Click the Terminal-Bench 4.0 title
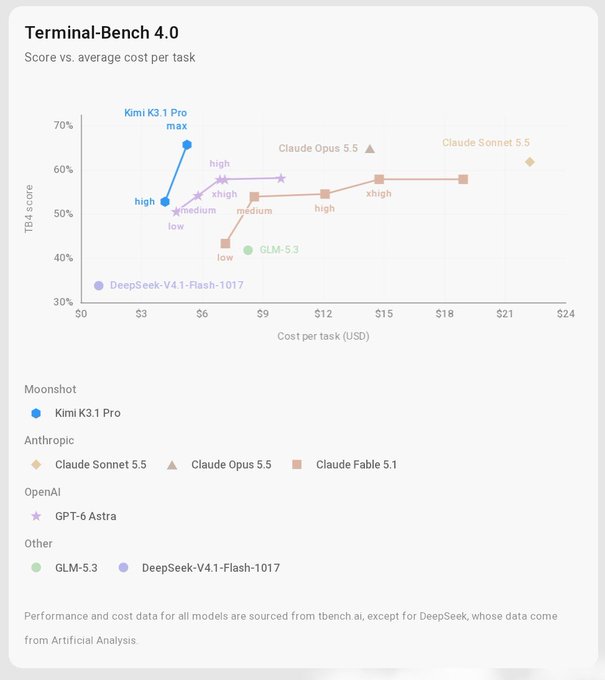Screen dimensions: 605x680 pyautogui.click(x=101, y=33)
